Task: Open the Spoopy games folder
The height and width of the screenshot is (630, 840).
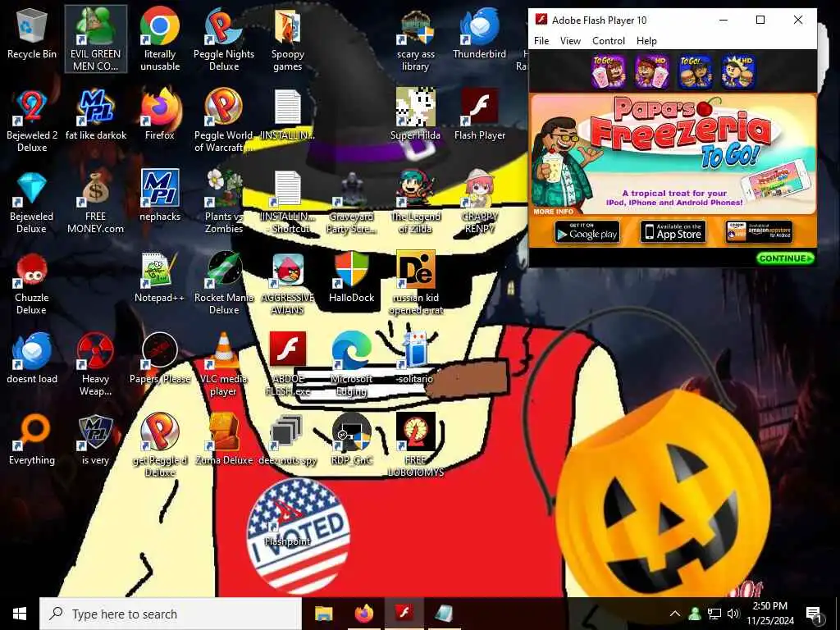Action: coord(288,39)
